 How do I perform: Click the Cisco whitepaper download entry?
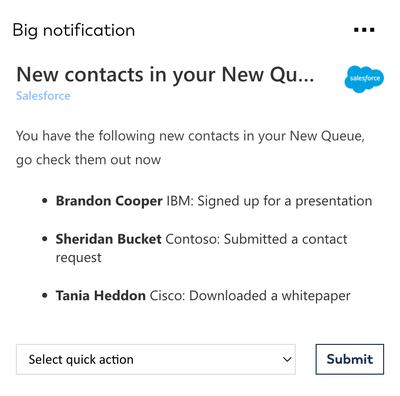250,296
